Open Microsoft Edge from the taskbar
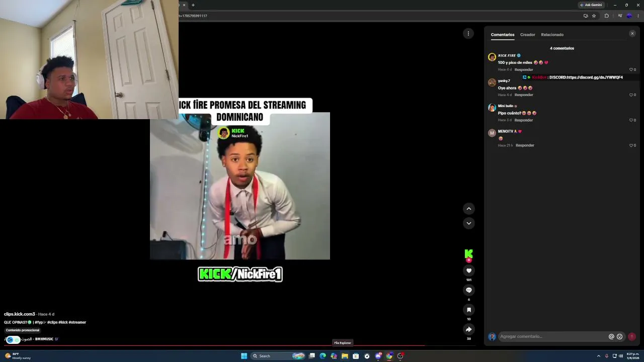This screenshot has width=644, height=362. click(323, 356)
